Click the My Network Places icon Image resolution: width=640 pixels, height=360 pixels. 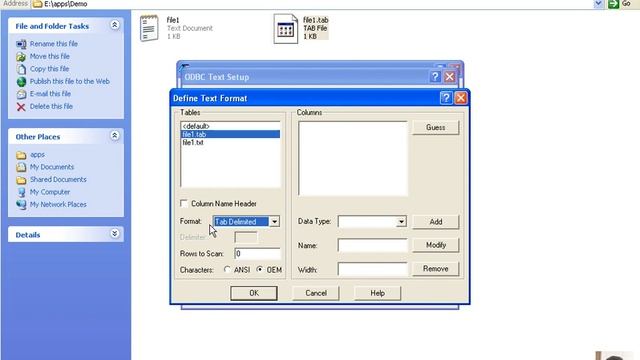point(21,205)
